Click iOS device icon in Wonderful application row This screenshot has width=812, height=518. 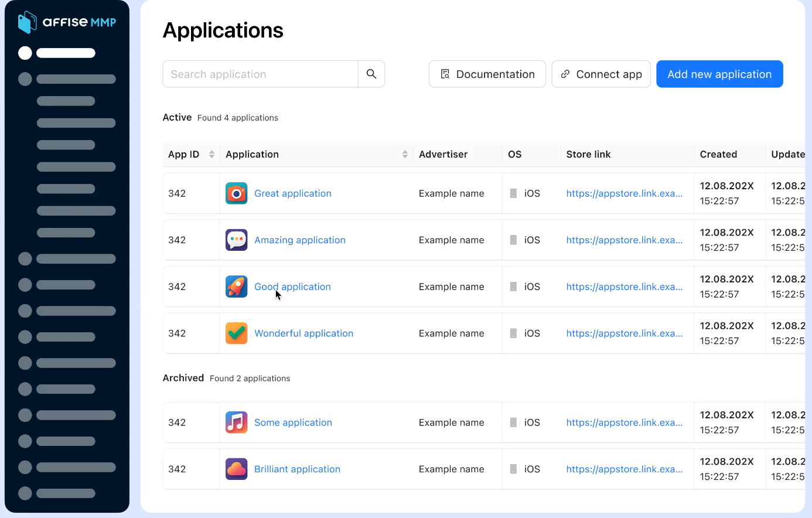coord(513,333)
